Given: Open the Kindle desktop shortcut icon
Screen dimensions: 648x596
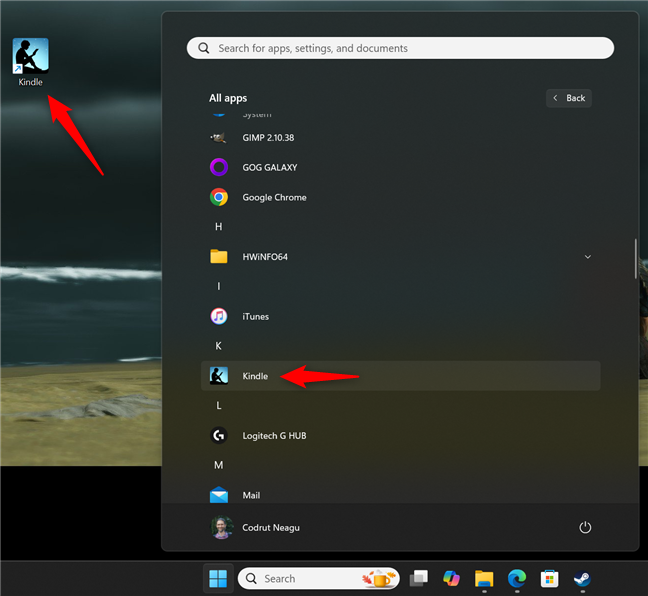Looking at the screenshot, I should (x=30, y=56).
